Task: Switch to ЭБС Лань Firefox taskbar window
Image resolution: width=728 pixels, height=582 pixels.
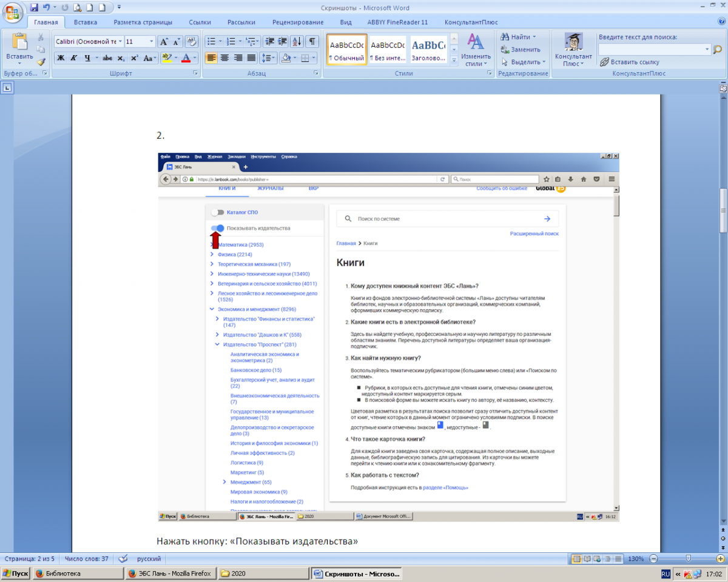Action: 170,573
